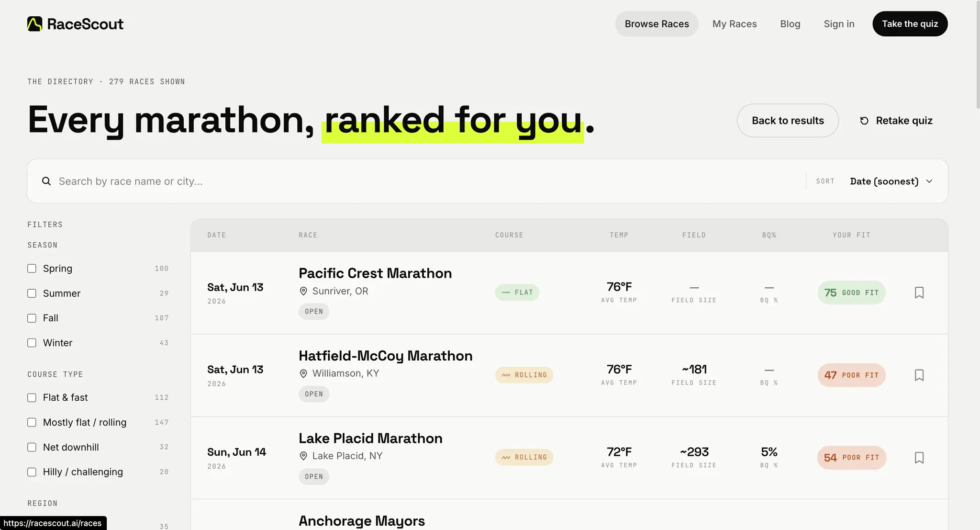Enable the Spring season filter

(32, 268)
